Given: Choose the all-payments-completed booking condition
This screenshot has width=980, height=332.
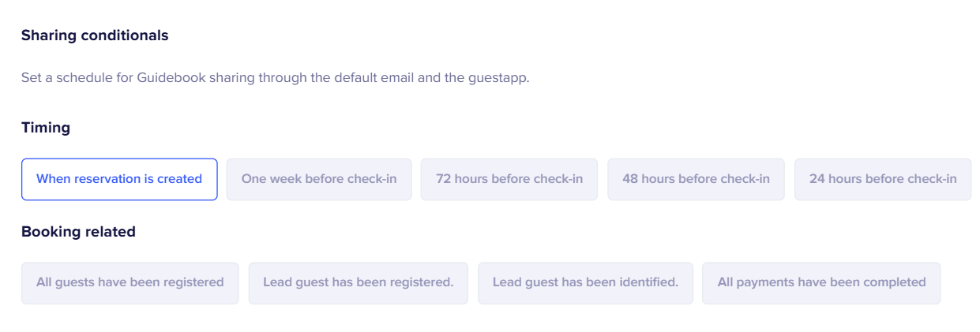Looking at the screenshot, I should [x=821, y=282].
